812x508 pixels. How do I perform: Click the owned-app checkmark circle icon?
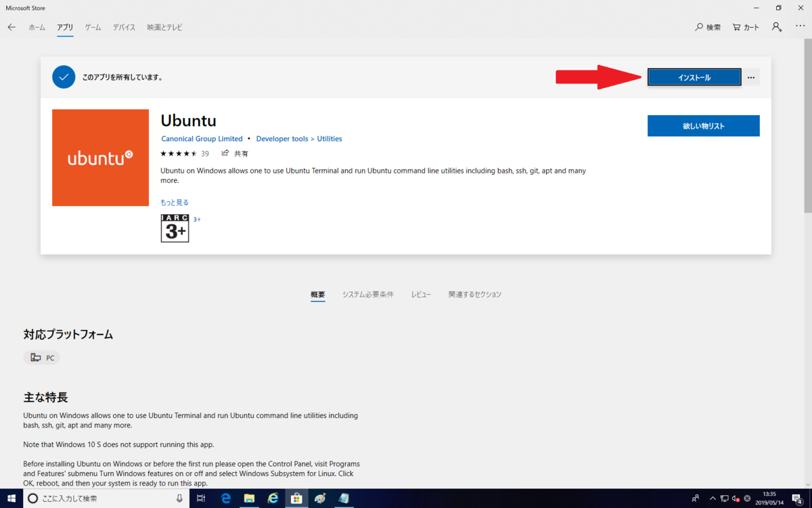point(64,77)
